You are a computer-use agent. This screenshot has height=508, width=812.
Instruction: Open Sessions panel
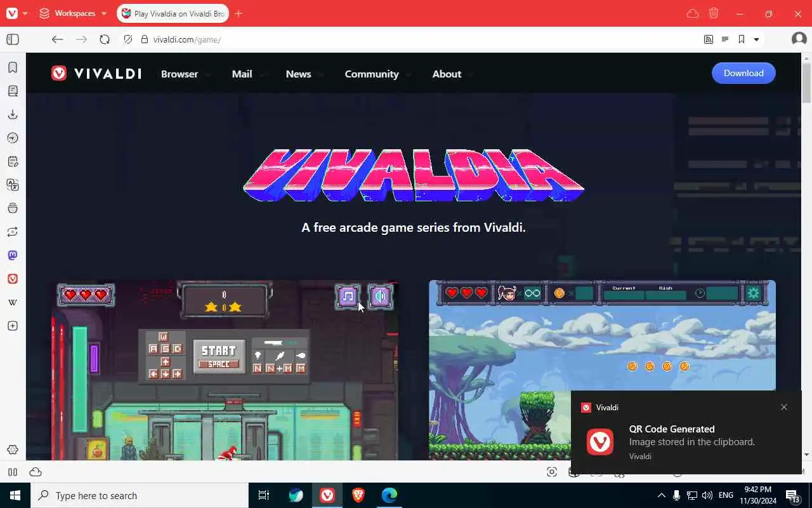(13, 232)
